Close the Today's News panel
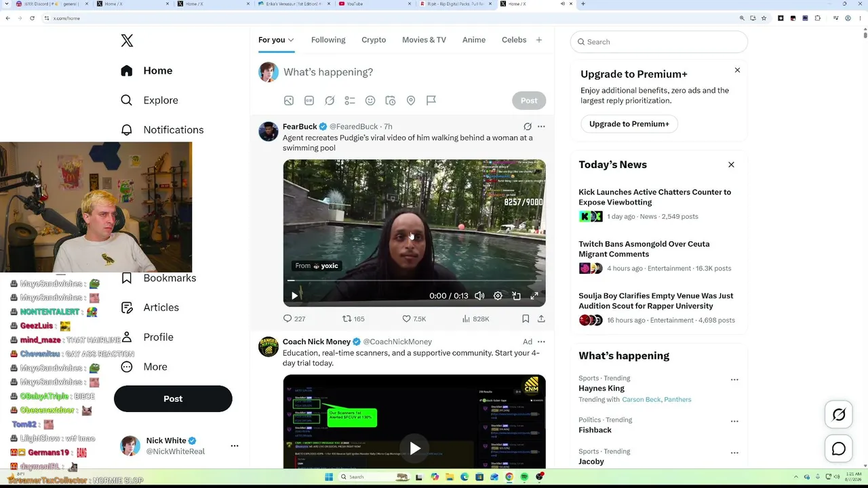 tap(732, 165)
